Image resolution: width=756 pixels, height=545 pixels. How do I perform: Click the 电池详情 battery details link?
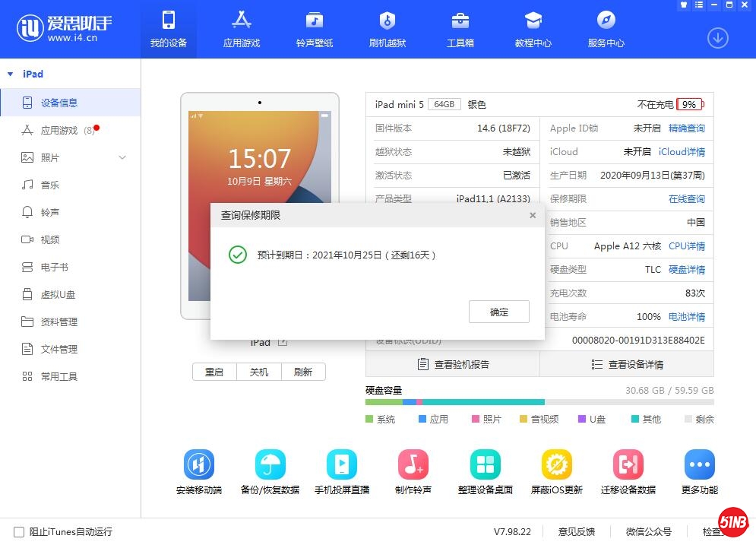[687, 317]
